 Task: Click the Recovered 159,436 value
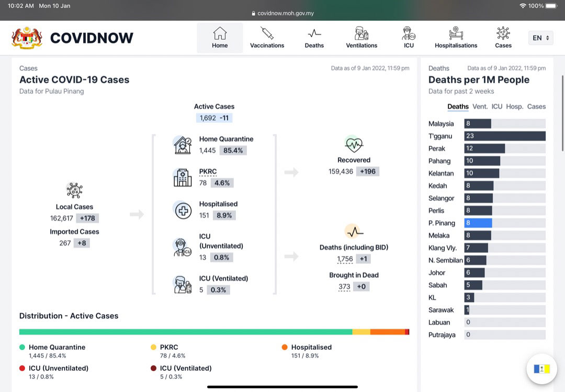tap(341, 172)
